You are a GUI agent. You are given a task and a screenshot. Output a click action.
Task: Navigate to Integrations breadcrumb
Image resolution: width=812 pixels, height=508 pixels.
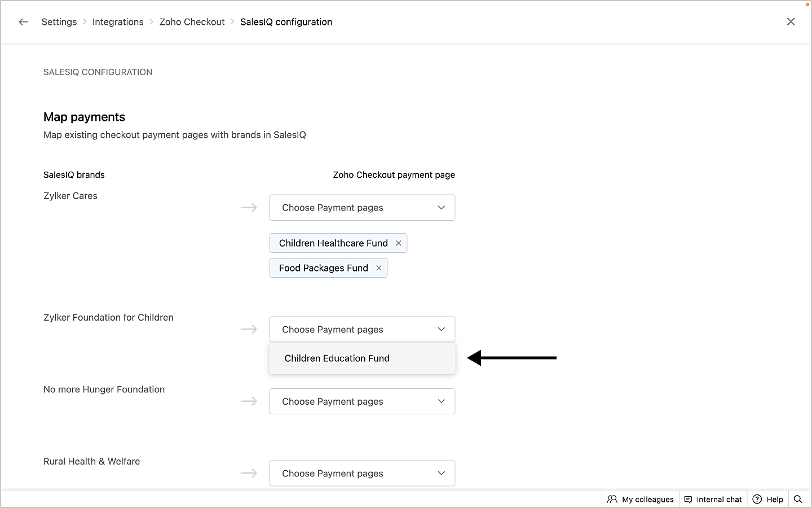[x=118, y=22]
